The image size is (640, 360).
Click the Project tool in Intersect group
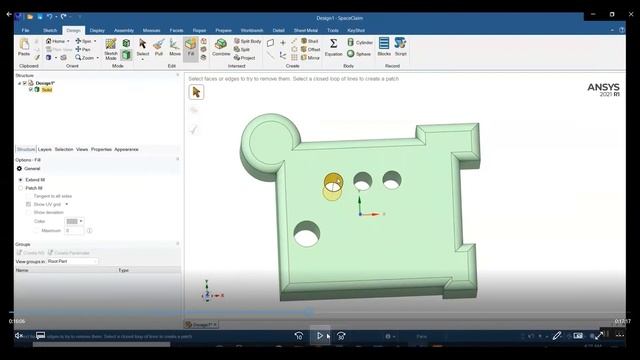coord(244,58)
